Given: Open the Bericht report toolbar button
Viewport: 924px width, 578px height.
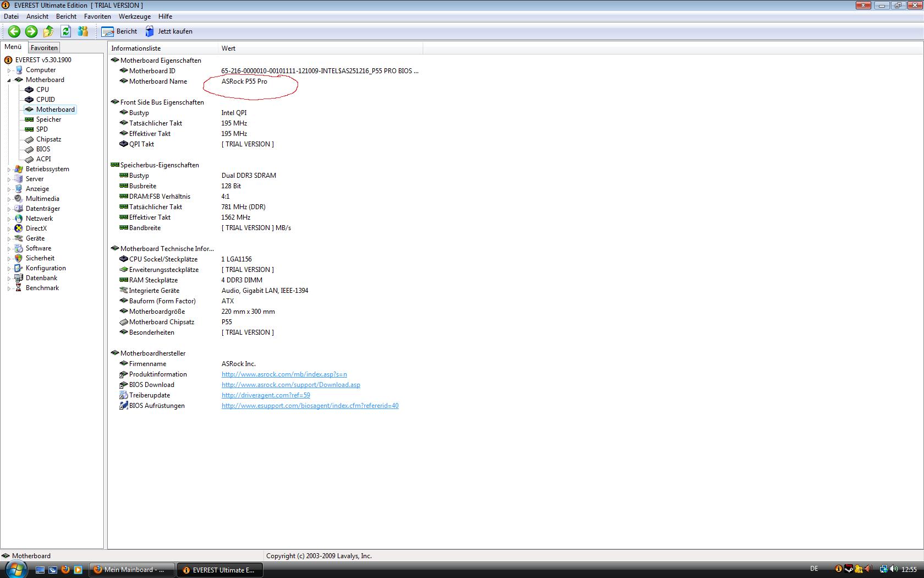Looking at the screenshot, I should point(119,31).
